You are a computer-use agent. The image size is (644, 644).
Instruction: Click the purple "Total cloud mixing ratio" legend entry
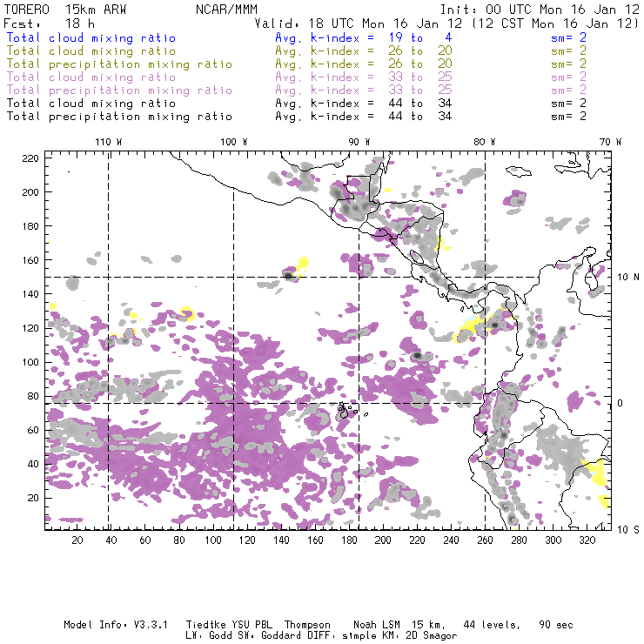(x=91, y=77)
